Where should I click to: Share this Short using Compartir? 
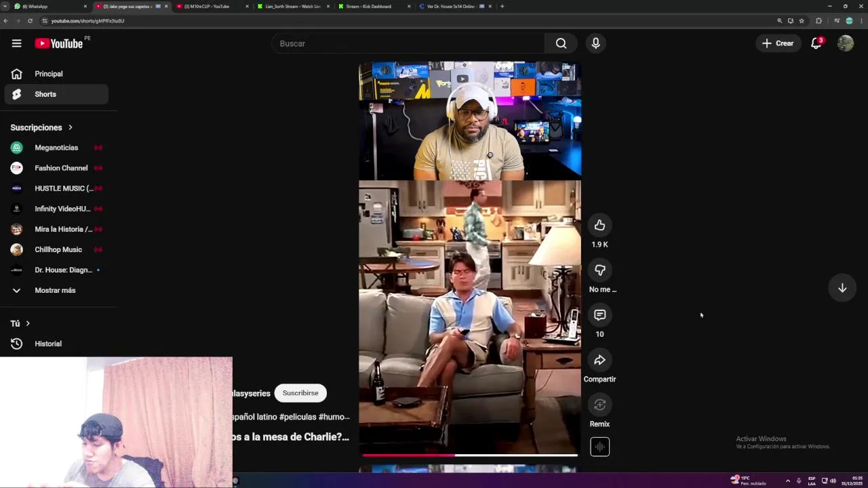tap(599, 360)
